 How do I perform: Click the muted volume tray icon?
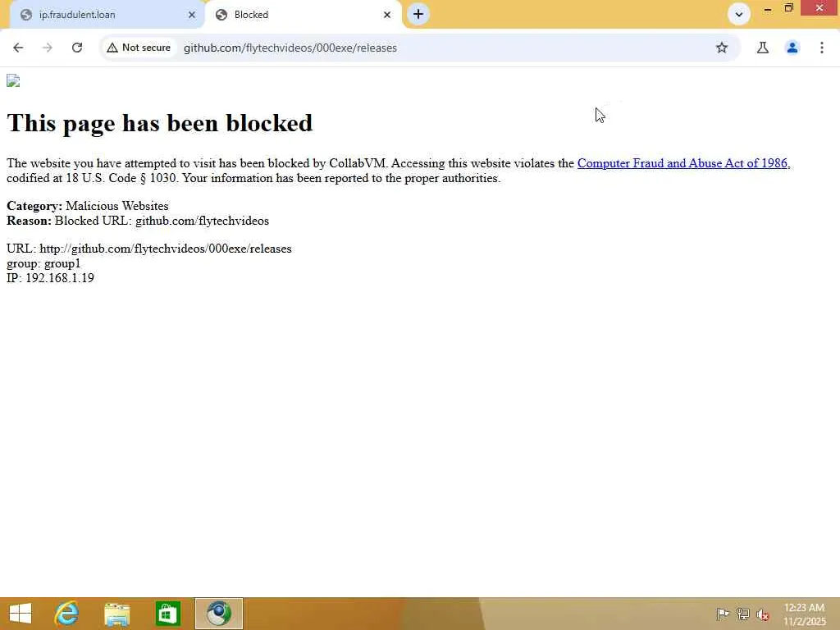(x=763, y=614)
